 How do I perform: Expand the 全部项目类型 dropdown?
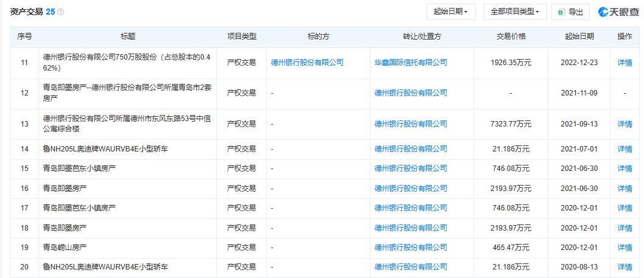click(x=515, y=12)
